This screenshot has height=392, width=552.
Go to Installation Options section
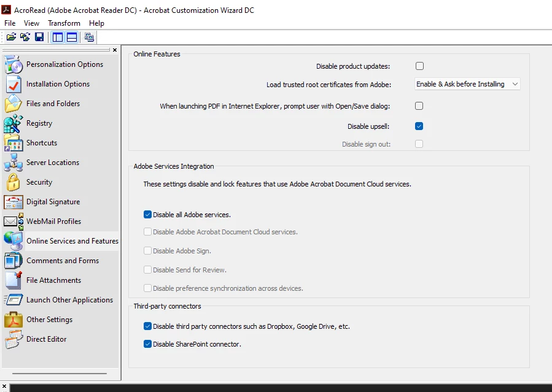click(58, 84)
